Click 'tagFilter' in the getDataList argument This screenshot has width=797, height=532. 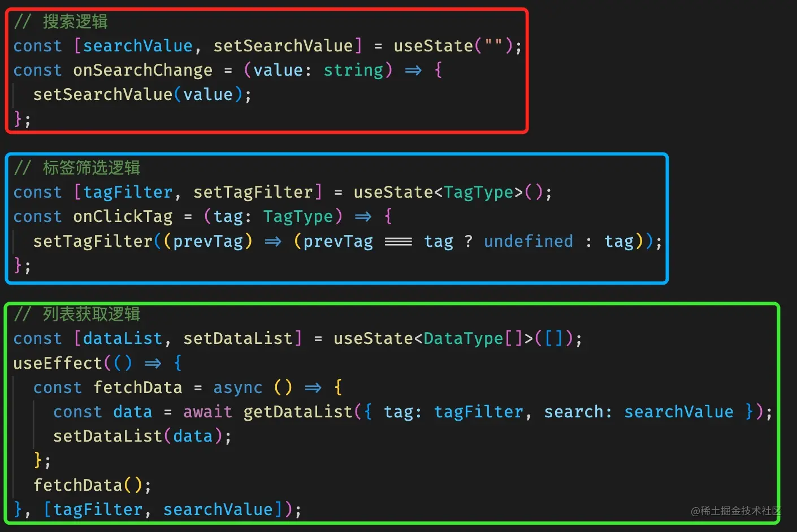point(479,412)
